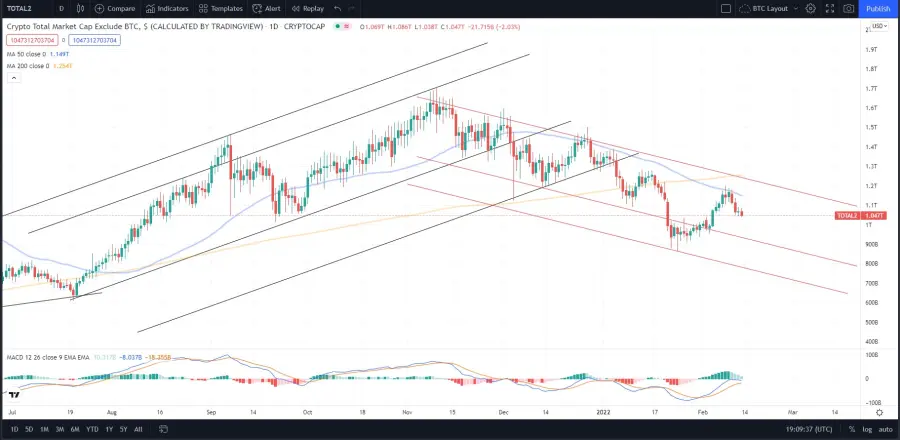Open the TOTAL2 symbol search
The image size is (900, 440).
[18, 9]
